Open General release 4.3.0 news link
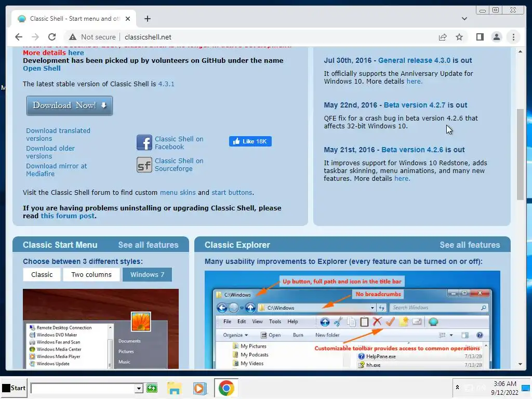532x399 pixels. pyautogui.click(x=414, y=60)
